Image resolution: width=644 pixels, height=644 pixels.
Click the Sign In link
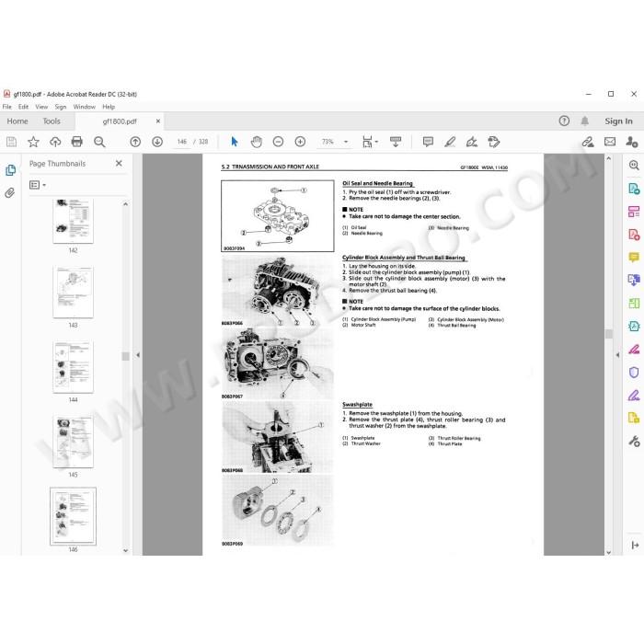[x=618, y=121]
